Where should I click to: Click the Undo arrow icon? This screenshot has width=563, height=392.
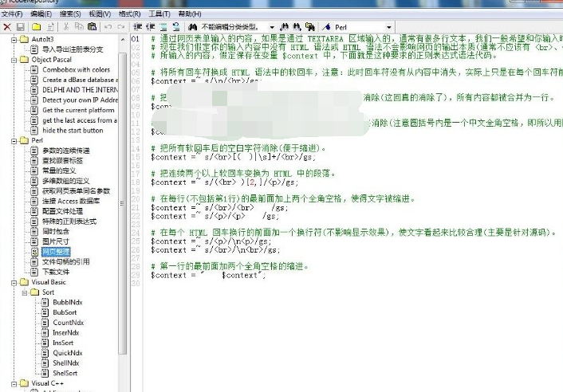coord(108,27)
